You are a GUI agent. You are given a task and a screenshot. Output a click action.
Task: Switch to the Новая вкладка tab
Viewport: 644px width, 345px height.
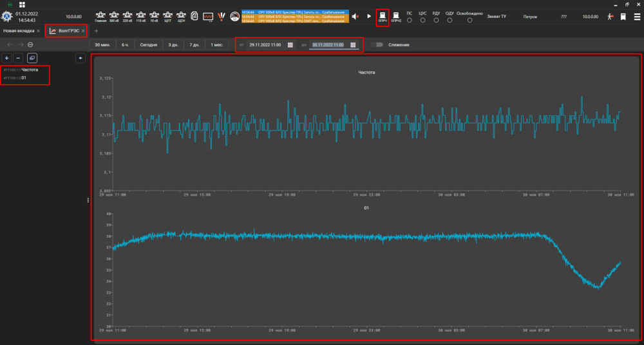(x=18, y=31)
